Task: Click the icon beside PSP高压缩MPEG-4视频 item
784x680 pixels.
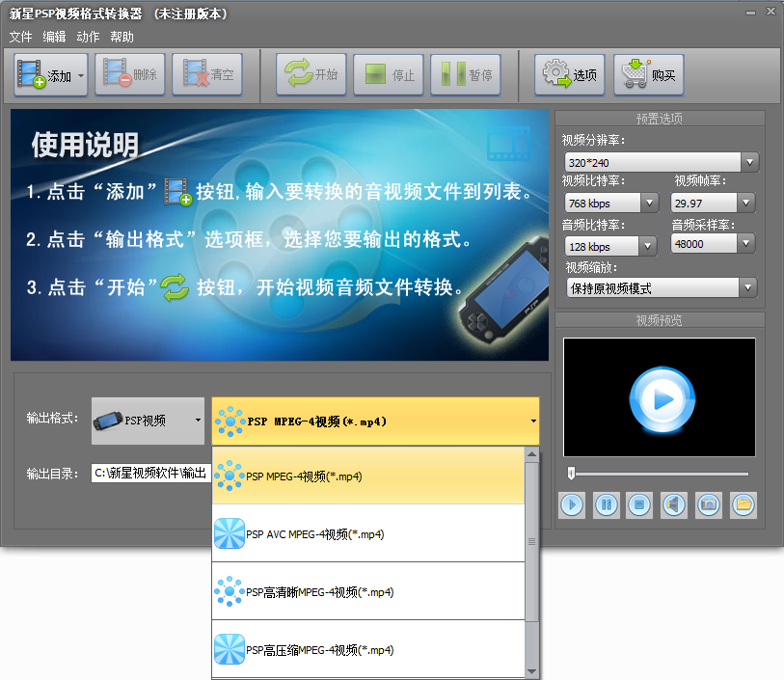Action: (229, 649)
